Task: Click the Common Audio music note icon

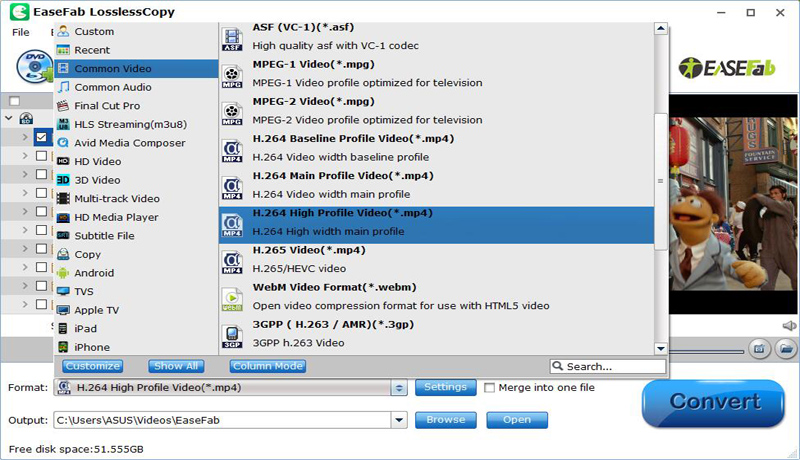Action: pyautogui.click(x=63, y=87)
